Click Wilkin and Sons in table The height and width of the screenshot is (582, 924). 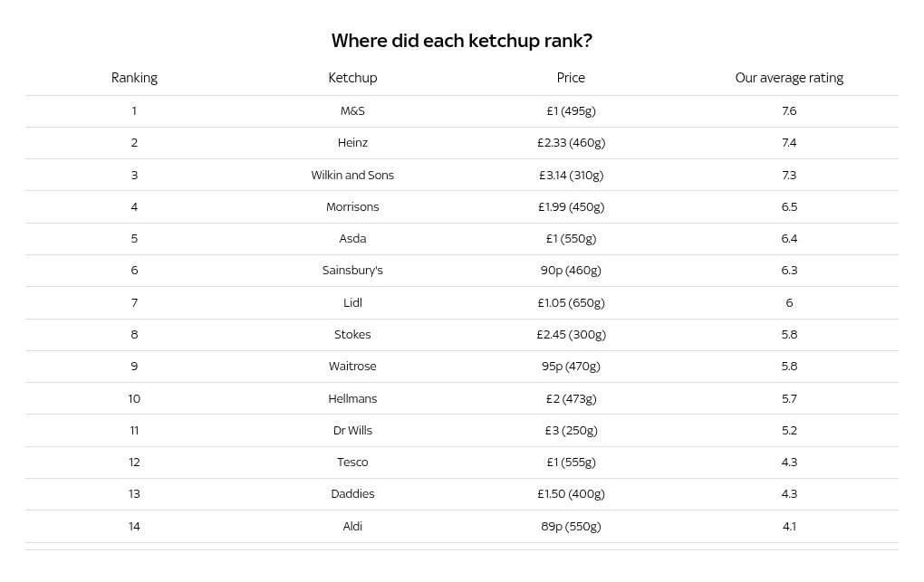[352, 175]
